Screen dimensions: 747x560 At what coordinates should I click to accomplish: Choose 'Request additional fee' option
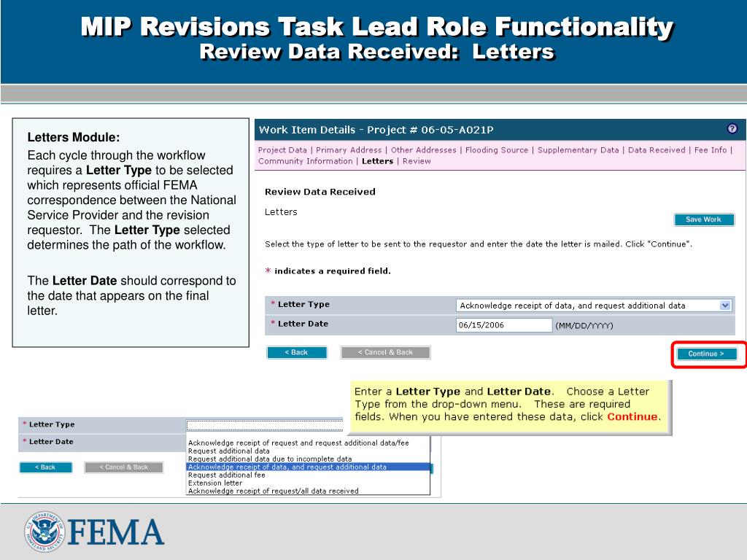tap(226, 475)
